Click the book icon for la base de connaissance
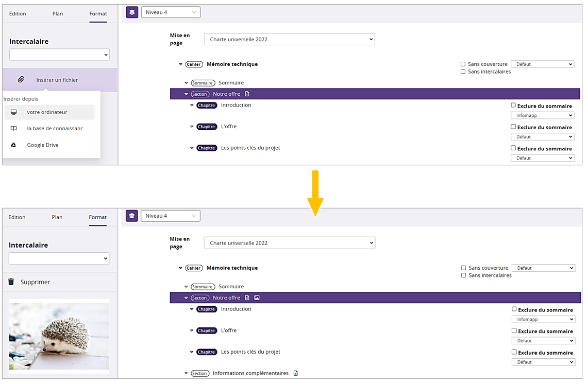Viewport: 588px width, 384px height. (14, 129)
